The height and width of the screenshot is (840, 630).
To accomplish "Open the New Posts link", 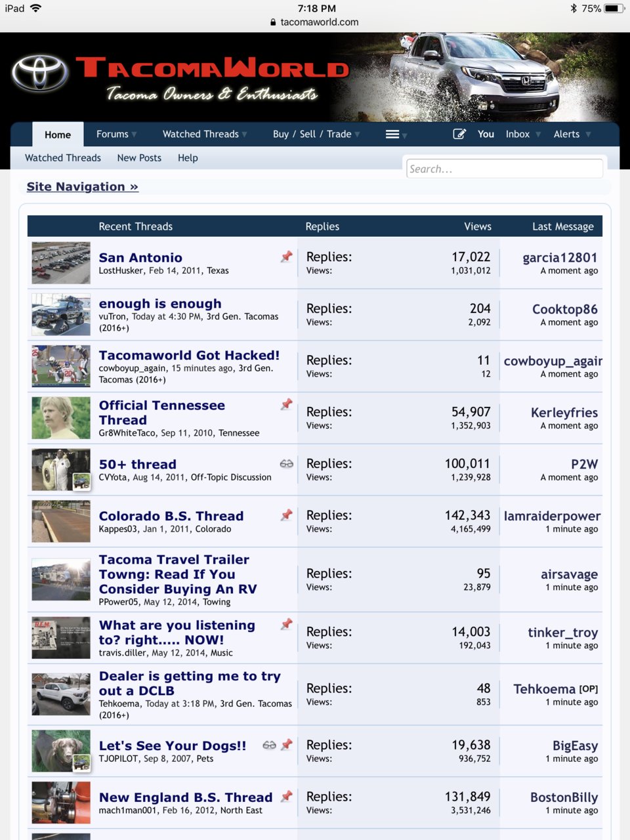I will (139, 157).
